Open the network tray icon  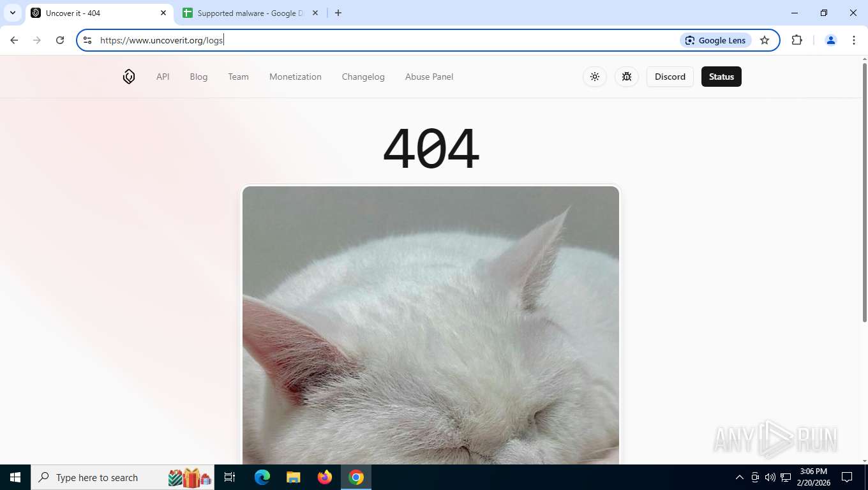tap(786, 477)
